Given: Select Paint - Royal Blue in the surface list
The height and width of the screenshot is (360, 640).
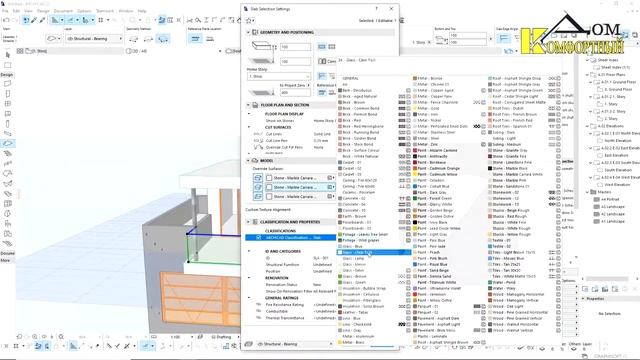Looking at the screenshot, I should point(432,264).
